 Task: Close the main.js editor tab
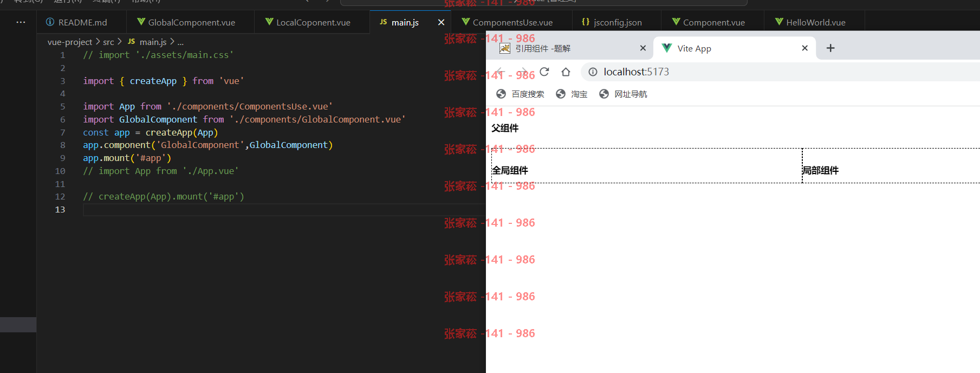pos(441,22)
